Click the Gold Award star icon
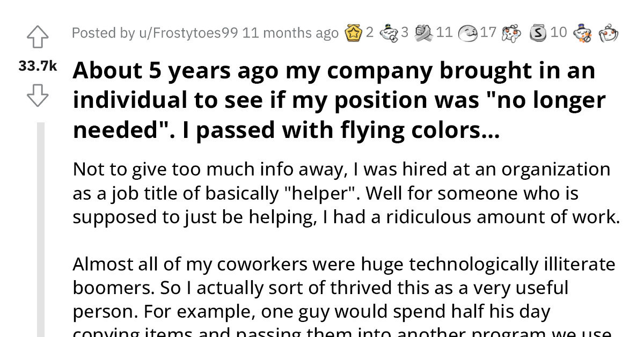Viewport: 644px width, 337px height. [x=354, y=33]
